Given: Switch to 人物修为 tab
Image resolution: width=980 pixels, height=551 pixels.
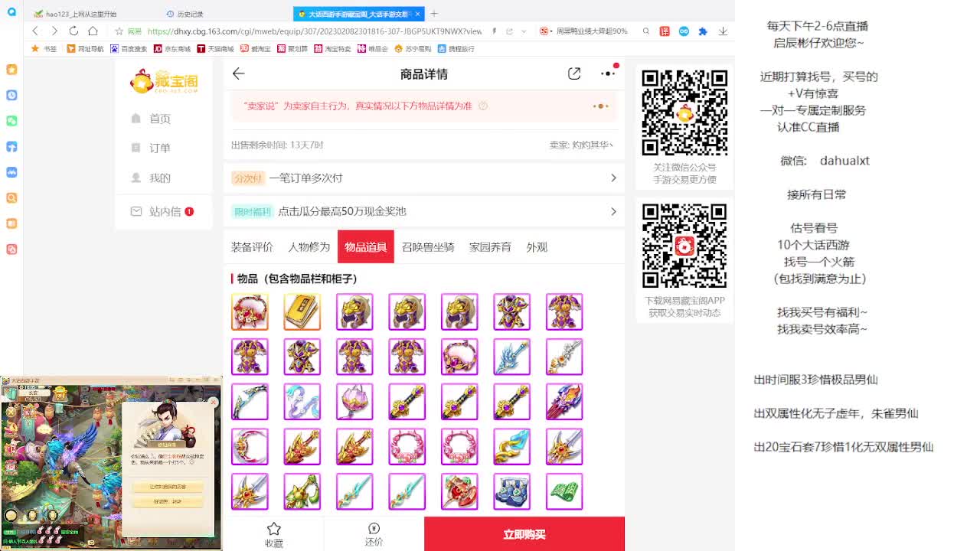Looking at the screenshot, I should coord(309,247).
